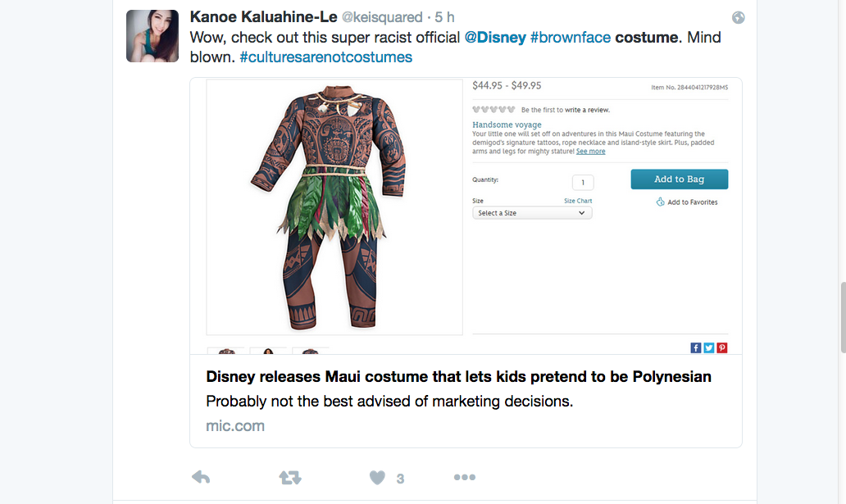The height and width of the screenshot is (504, 846).
Task: Click the Pinterest share icon
Action: (722, 347)
